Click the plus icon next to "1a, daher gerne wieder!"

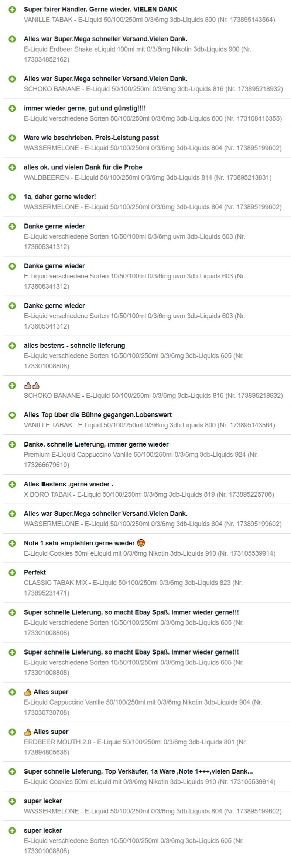(x=12, y=197)
